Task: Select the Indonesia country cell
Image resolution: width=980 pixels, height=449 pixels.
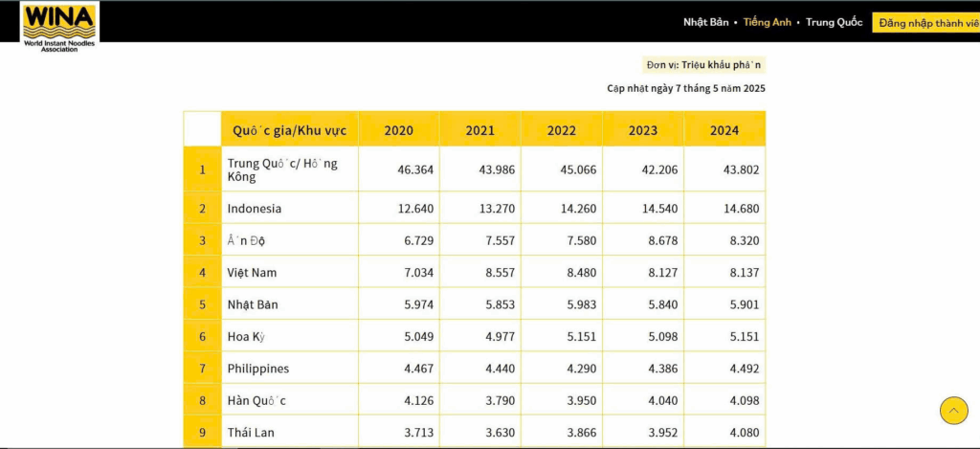Action: pos(255,209)
